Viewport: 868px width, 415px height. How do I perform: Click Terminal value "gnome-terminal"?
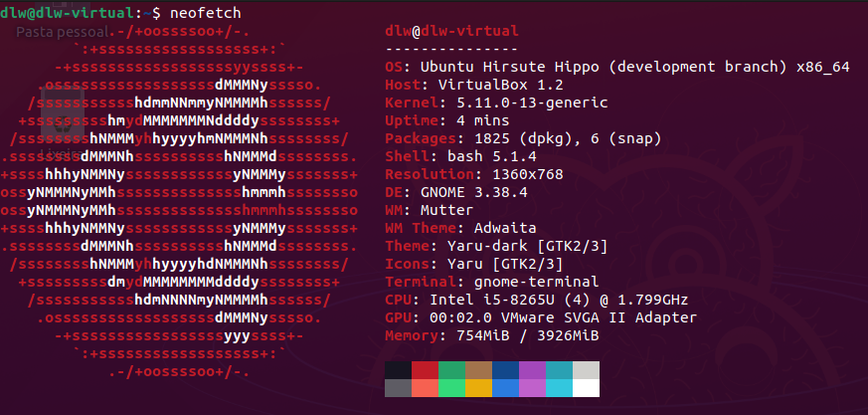[x=537, y=282]
